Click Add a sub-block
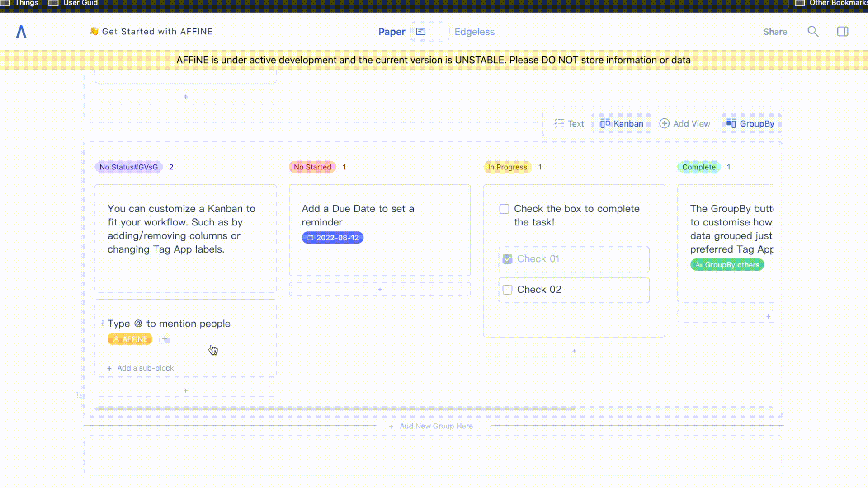868x488 pixels. [x=141, y=368]
